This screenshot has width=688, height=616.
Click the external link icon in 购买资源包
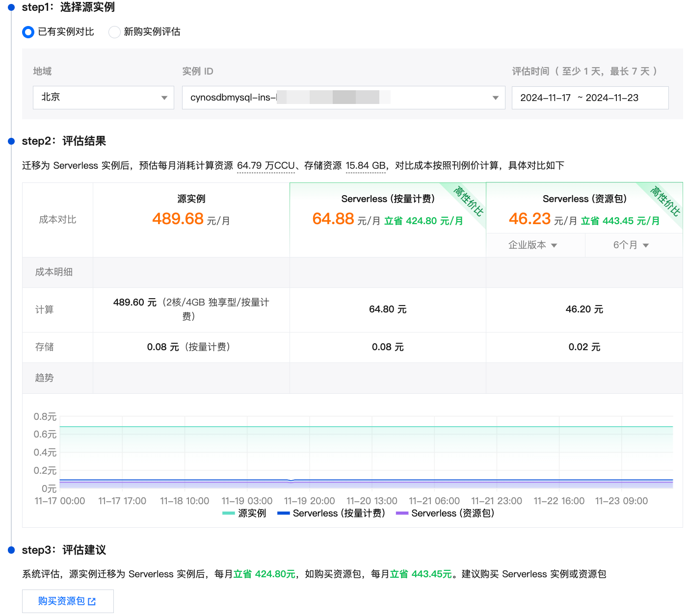click(92, 601)
